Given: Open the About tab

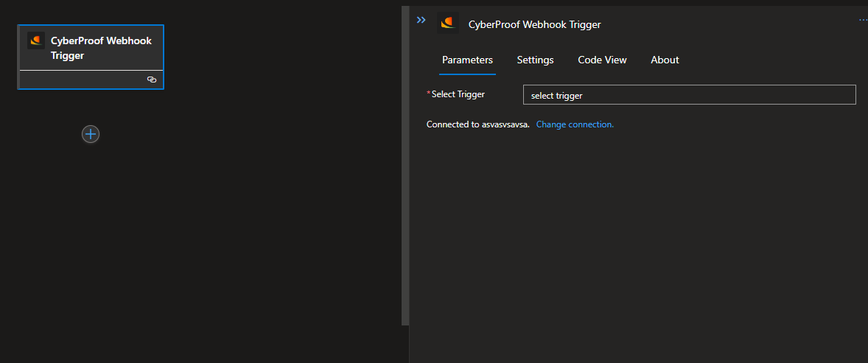Looking at the screenshot, I should point(665,60).
